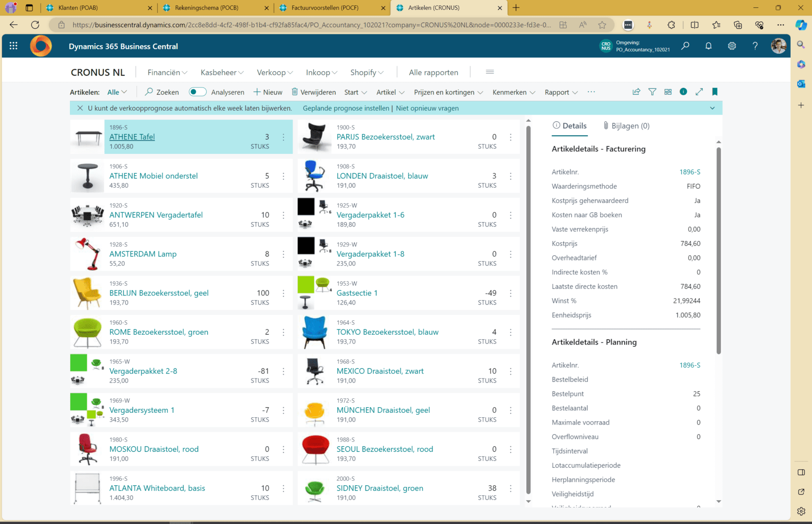The width and height of the screenshot is (812, 524).
Task: Click Geplande prognose instellen link
Action: coord(346,108)
